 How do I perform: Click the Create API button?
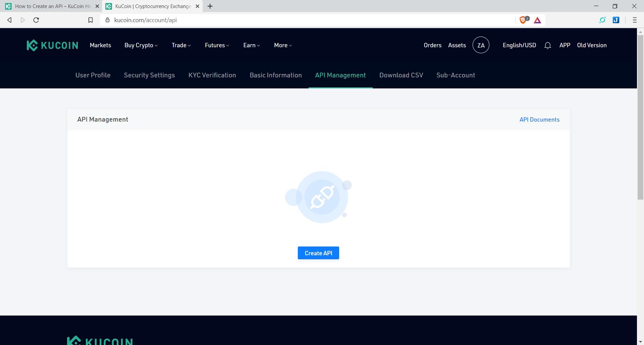pyautogui.click(x=318, y=253)
